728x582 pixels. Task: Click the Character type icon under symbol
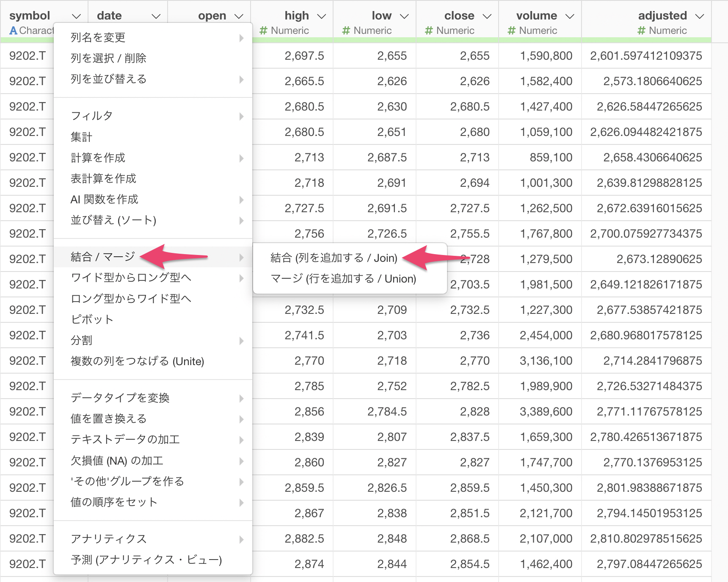pyautogui.click(x=14, y=30)
